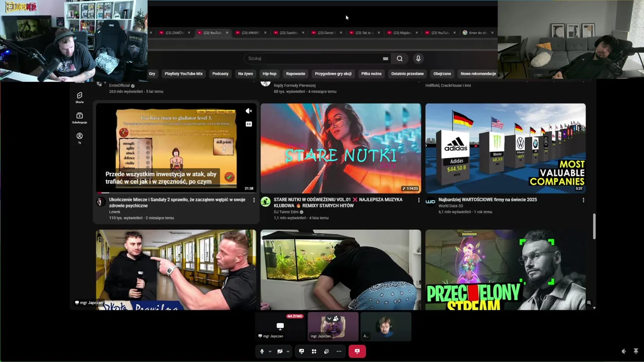Expand Discord camera options arrow
The height and width of the screenshot is (362, 644).
pyautogui.click(x=288, y=351)
